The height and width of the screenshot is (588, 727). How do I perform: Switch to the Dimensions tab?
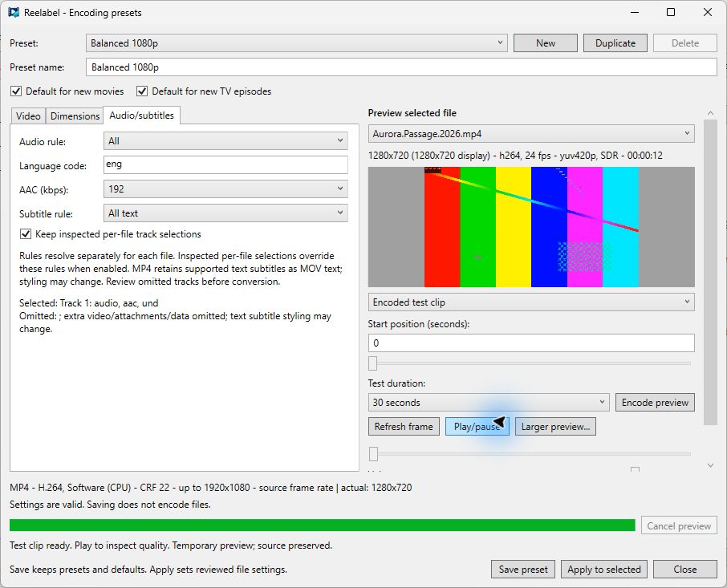click(75, 116)
